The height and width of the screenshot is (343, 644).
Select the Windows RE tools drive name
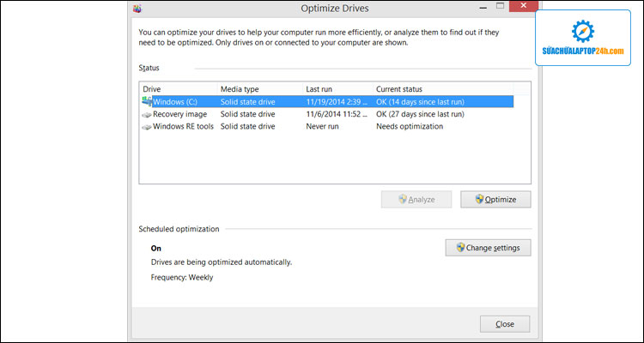183,127
